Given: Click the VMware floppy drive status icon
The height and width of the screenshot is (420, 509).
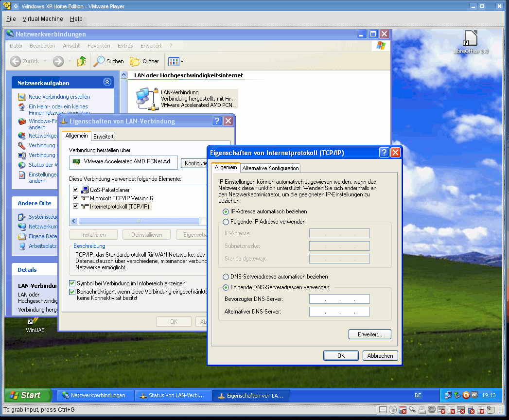Looking at the screenshot, I should (x=403, y=410).
